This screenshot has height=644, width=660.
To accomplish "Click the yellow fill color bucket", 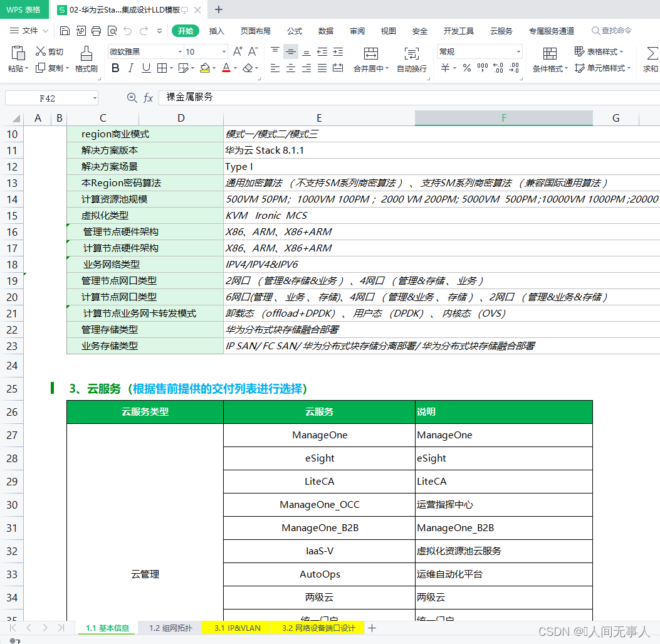I will (205, 68).
